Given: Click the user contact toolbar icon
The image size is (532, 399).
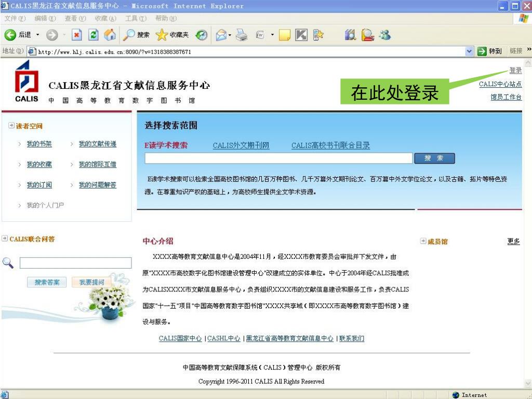Looking at the screenshot, I should click(x=367, y=35).
